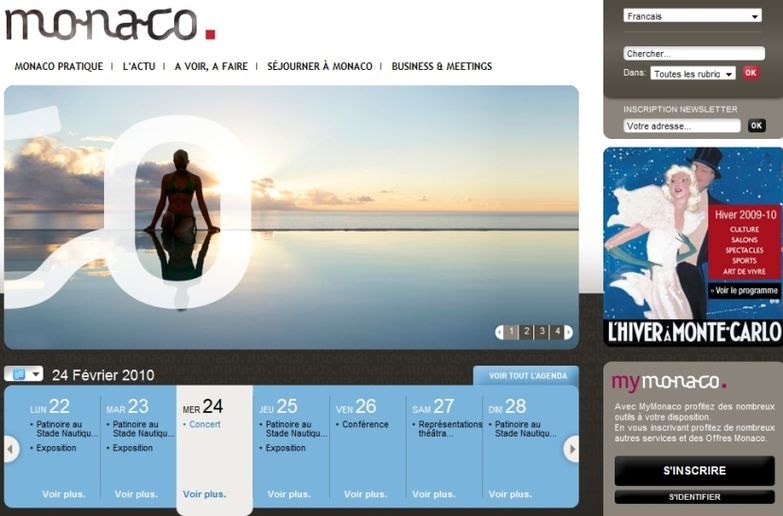Select Mardi 23 in agenda

tap(127, 407)
